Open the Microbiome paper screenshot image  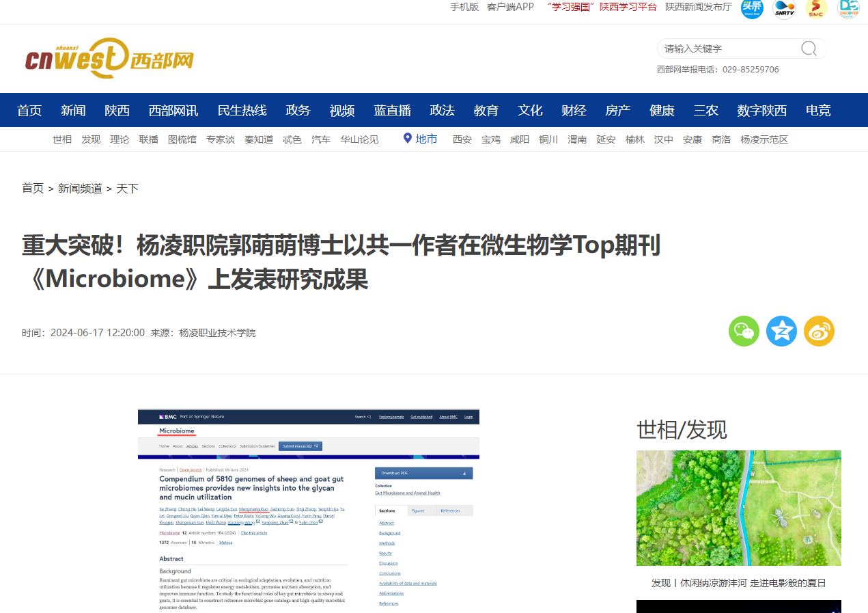[x=308, y=510]
